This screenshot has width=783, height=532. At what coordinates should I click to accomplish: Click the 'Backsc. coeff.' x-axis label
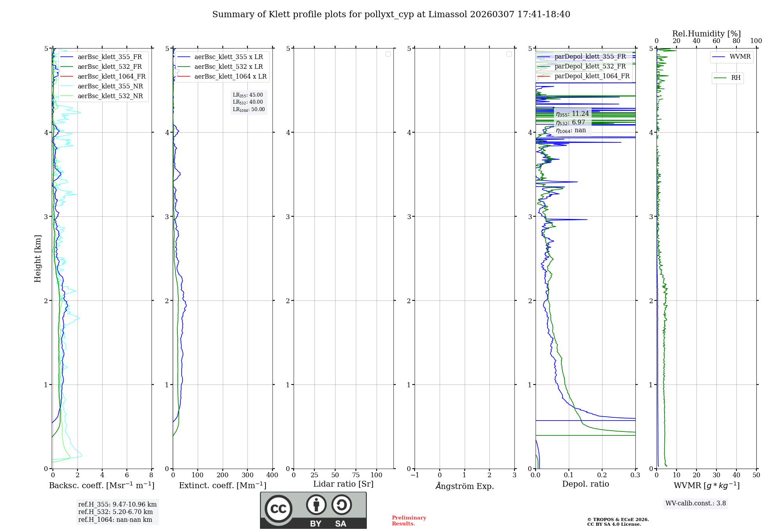coord(101,485)
